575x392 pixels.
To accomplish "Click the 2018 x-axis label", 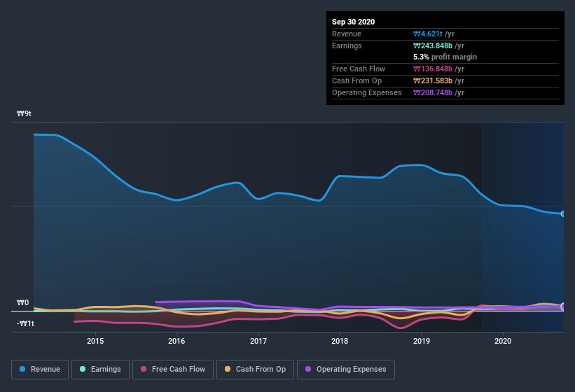I will (340, 341).
